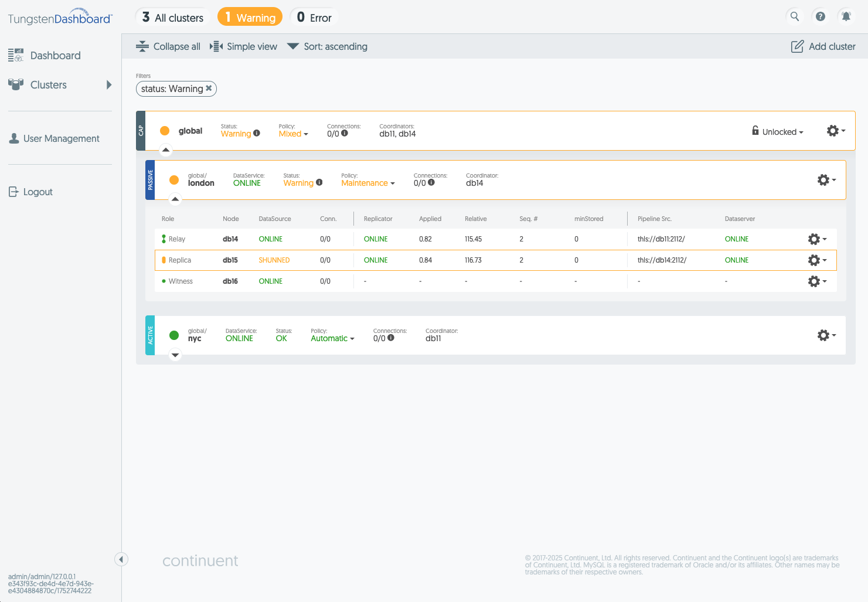Click the Logout door icon
This screenshot has width=868, height=602.
click(x=14, y=192)
